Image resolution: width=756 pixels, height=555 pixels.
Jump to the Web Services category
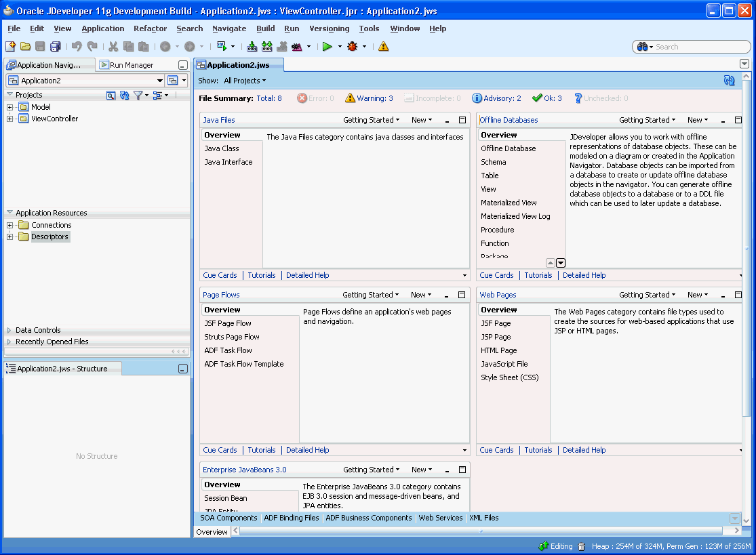440,518
